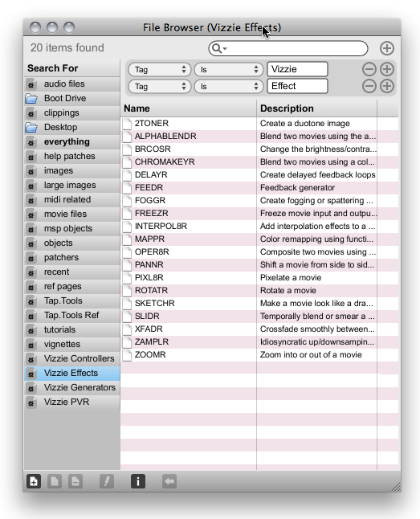Click the Vizzie tag value field
Viewport: 420px width, 519px height.
click(298, 69)
